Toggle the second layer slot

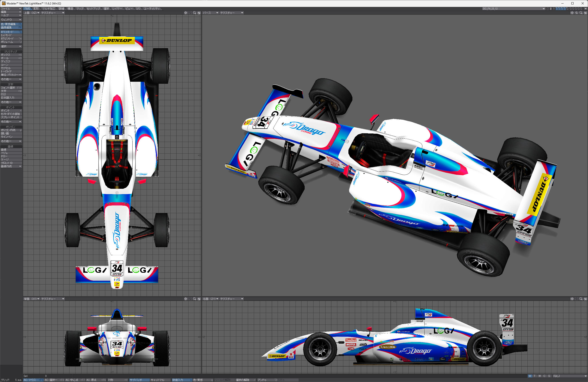(560, 9)
